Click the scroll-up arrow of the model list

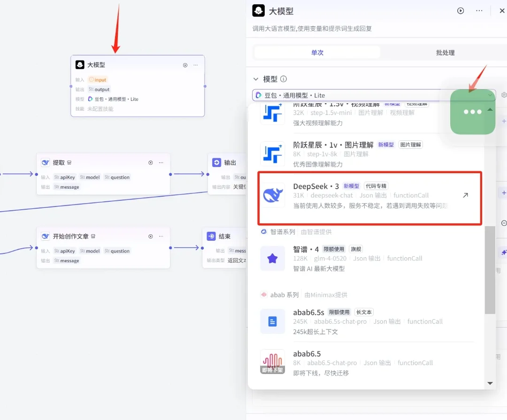pyautogui.click(x=490, y=109)
